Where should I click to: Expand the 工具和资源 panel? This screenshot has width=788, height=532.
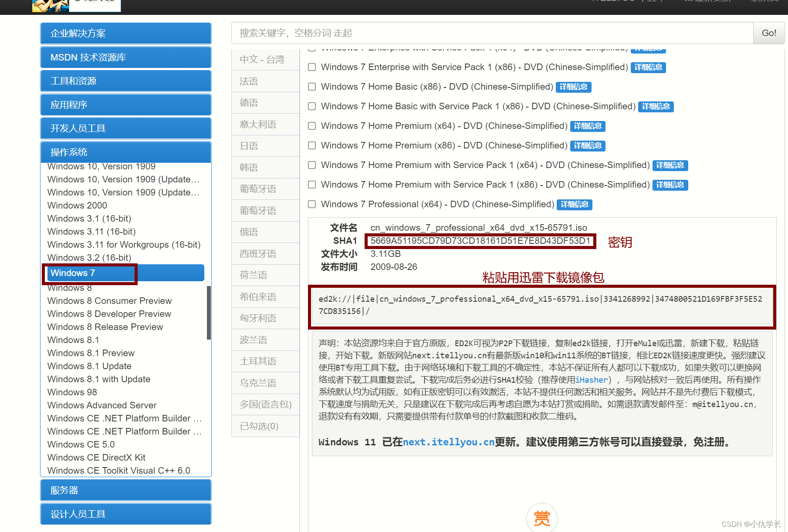pos(126,81)
